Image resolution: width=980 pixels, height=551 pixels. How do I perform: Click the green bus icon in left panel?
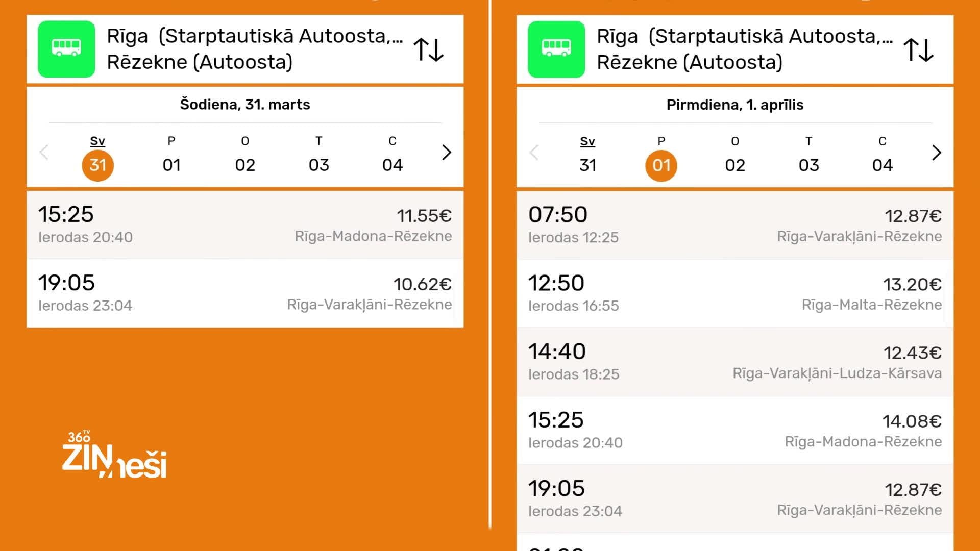click(66, 49)
